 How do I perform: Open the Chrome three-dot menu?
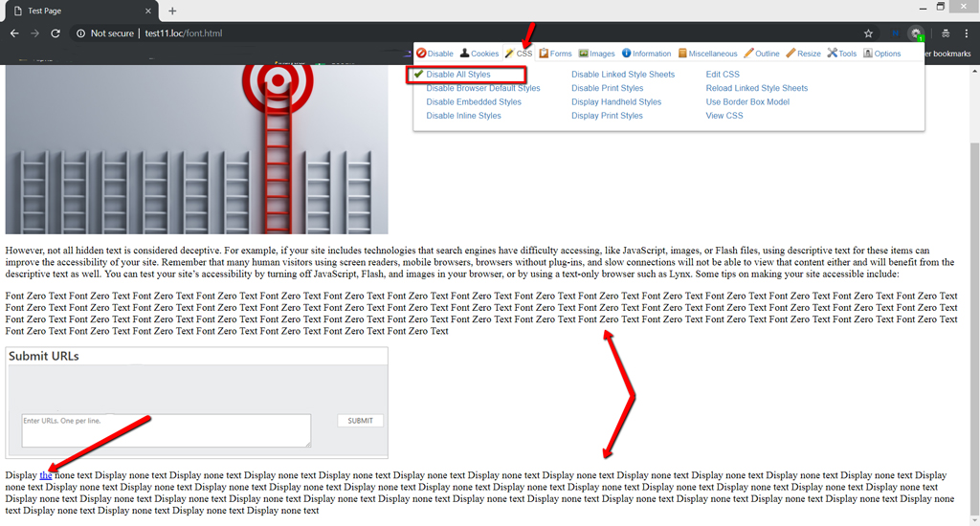(967, 33)
